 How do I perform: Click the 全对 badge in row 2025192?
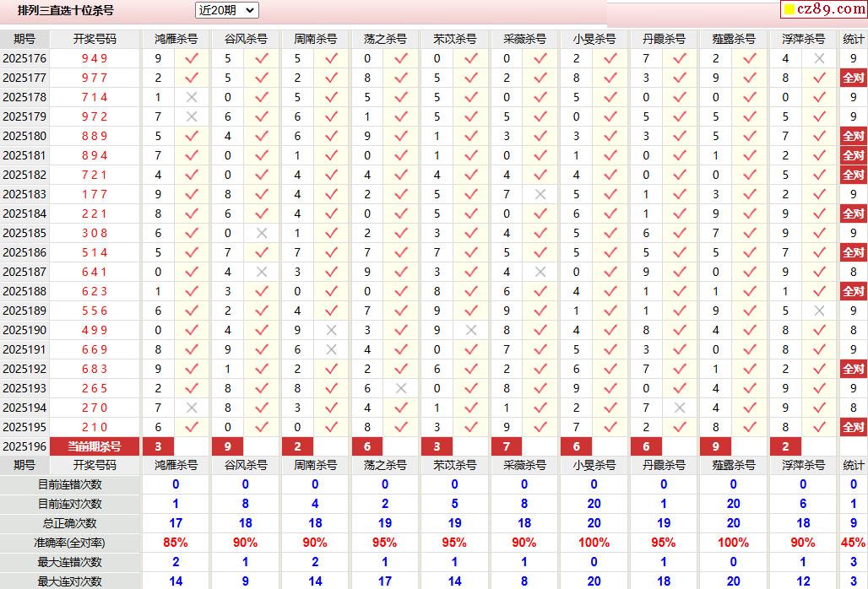tap(853, 369)
